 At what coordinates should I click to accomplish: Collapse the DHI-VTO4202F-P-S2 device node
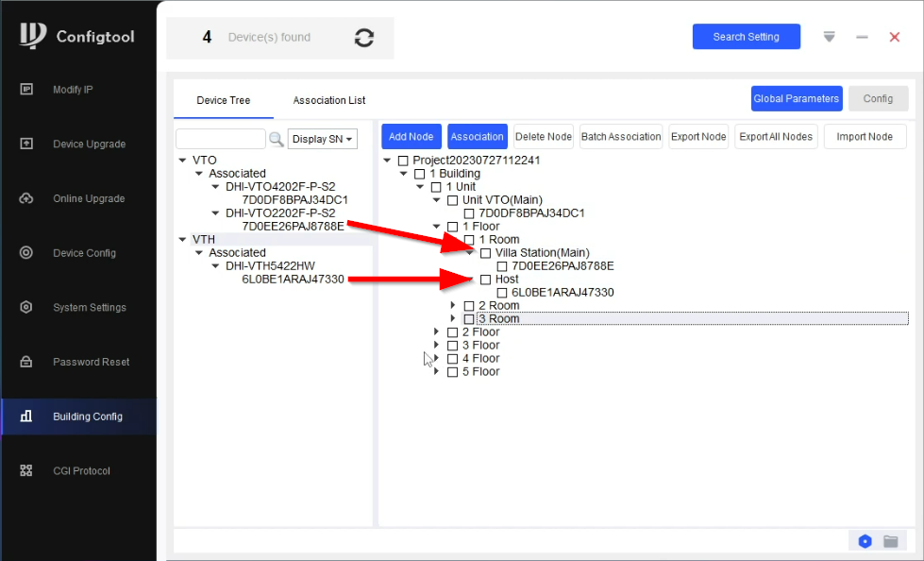216,186
